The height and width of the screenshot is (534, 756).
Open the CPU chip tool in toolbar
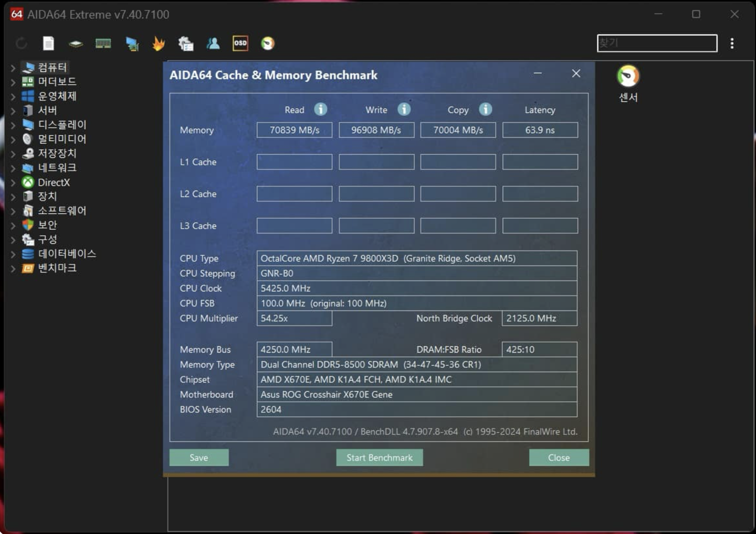76,44
